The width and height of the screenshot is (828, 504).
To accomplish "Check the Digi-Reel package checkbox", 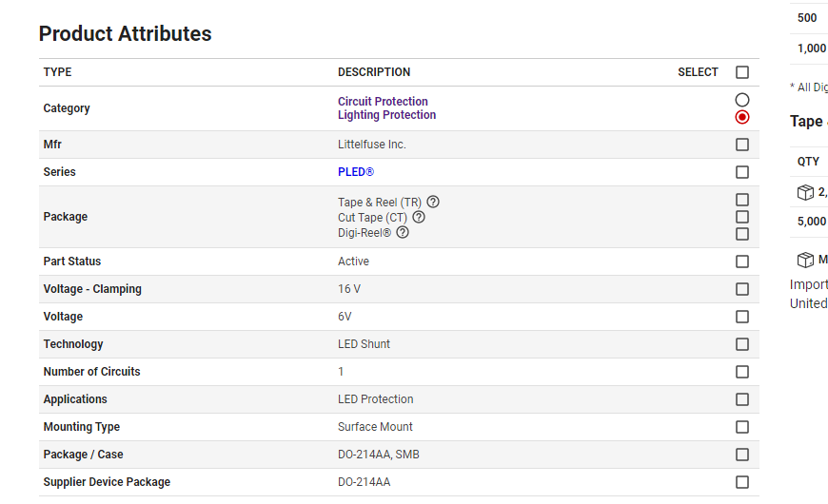I will (x=742, y=234).
